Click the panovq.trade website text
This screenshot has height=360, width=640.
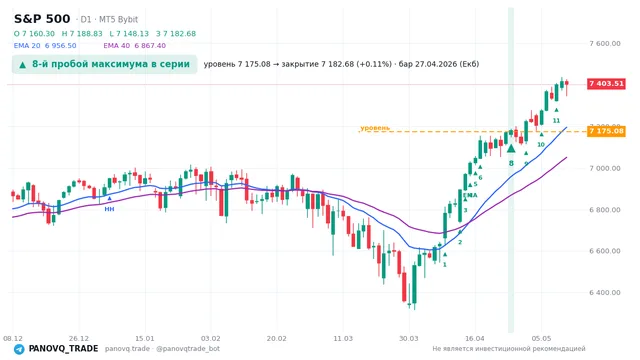point(127,349)
